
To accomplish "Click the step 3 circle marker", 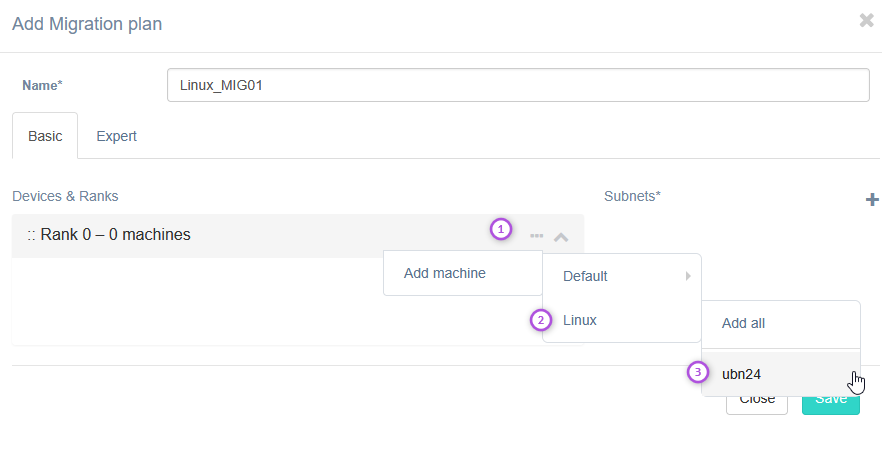I will (698, 373).
